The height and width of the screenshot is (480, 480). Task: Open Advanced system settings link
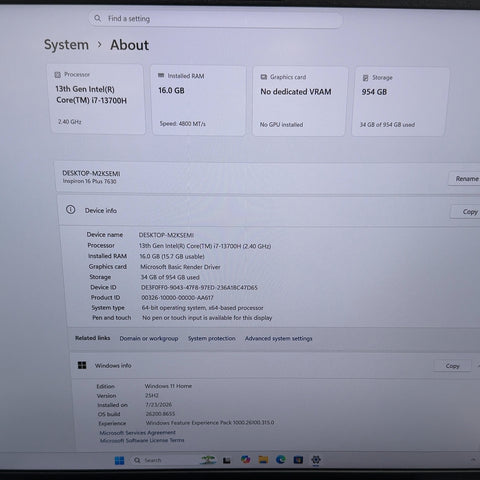click(279, 339)
